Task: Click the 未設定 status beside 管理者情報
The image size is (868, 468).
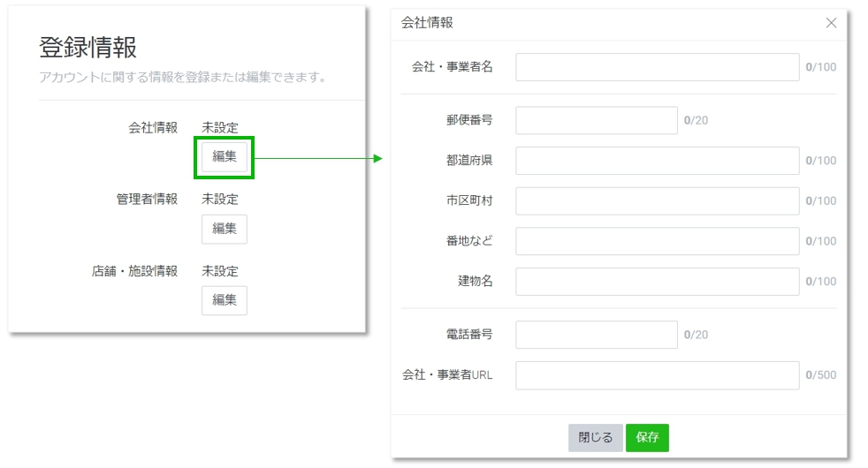Action: (x=220, y=200)
